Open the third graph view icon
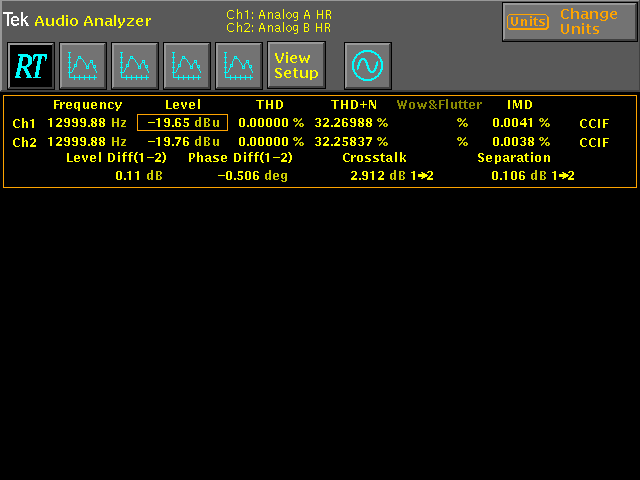Image resolution: width=640 pixels, height=480 pixels. point(187,66)
